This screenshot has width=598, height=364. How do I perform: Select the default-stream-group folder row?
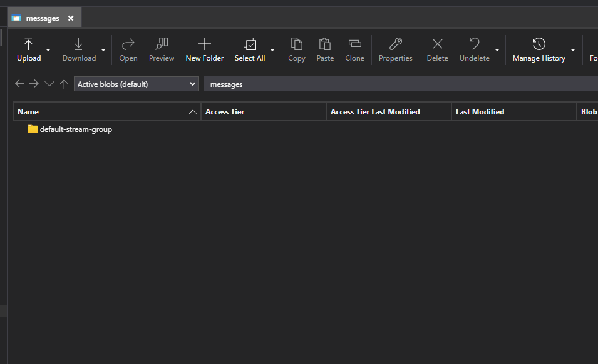[305, 129]
